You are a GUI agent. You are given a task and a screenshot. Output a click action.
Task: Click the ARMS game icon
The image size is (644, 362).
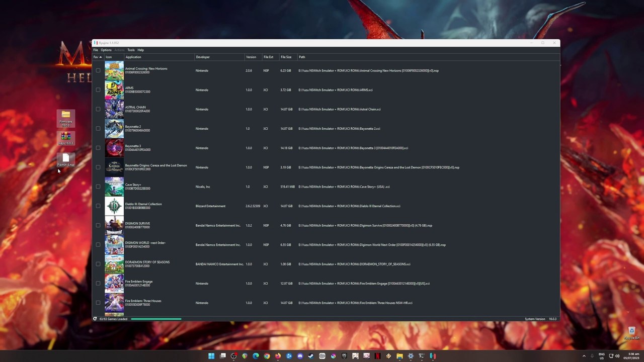(x=114, y=90)
